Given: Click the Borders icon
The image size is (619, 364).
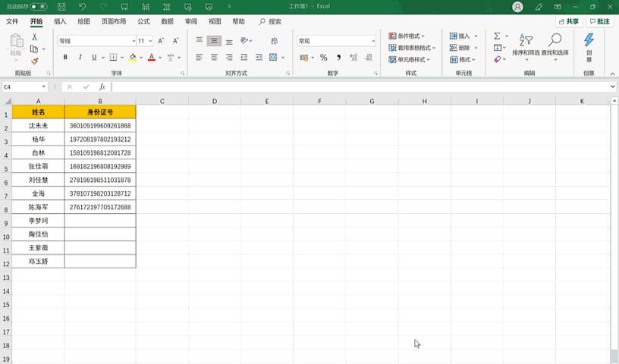Looking at the screenshot, I should 113,57.
